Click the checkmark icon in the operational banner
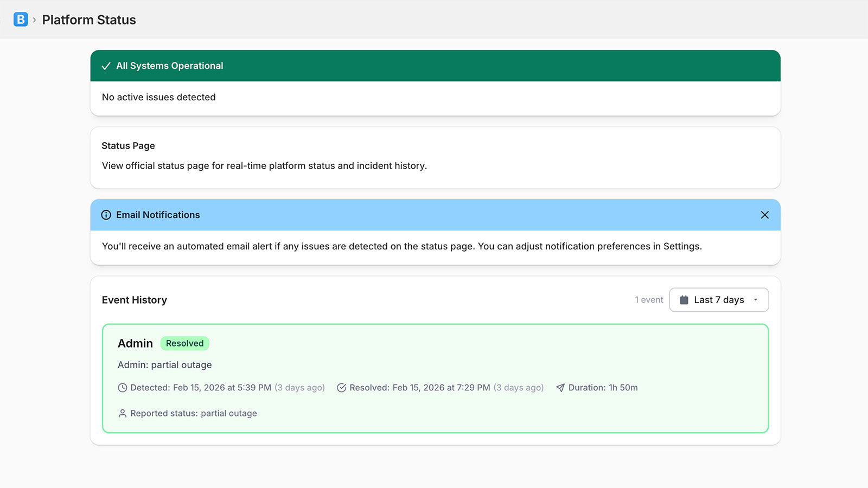The image size is (868, 488). point(106,66)
